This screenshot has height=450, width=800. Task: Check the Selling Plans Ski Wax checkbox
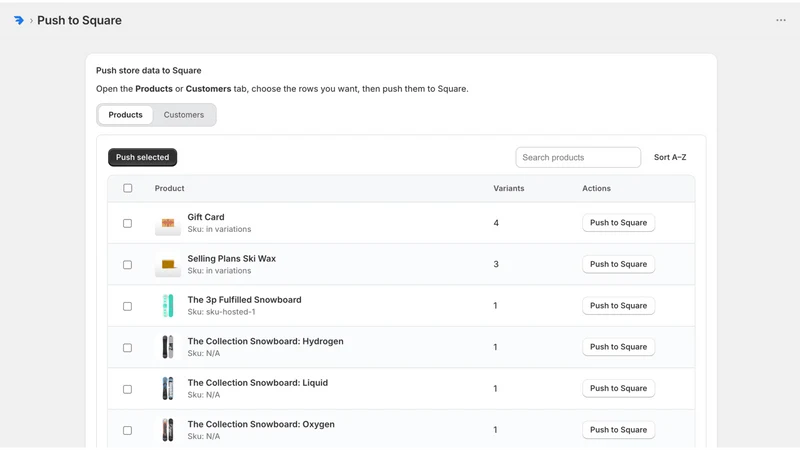tap(128, 265)
